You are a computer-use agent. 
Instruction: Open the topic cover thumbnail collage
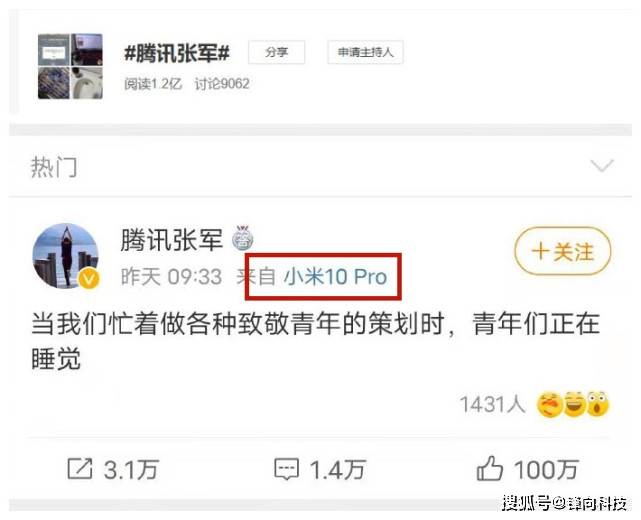(x=70, y=66)
